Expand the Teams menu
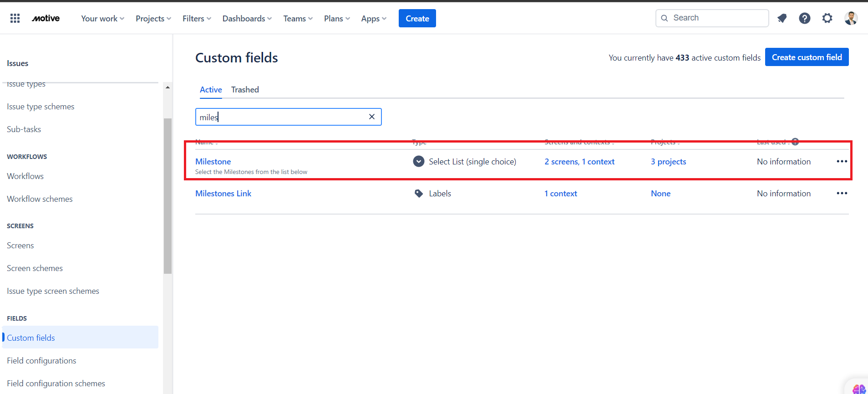Screen dimensions: 868x394 pos(298,18)
